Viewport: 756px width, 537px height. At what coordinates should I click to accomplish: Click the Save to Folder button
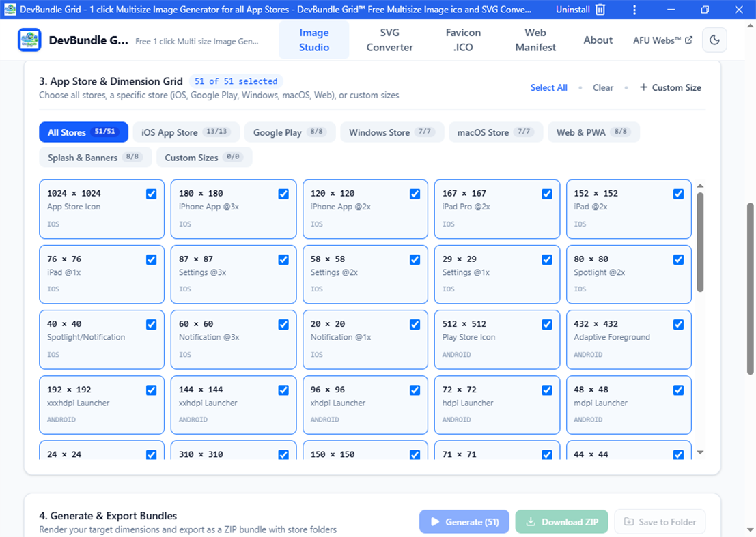(x=660, y=521)
